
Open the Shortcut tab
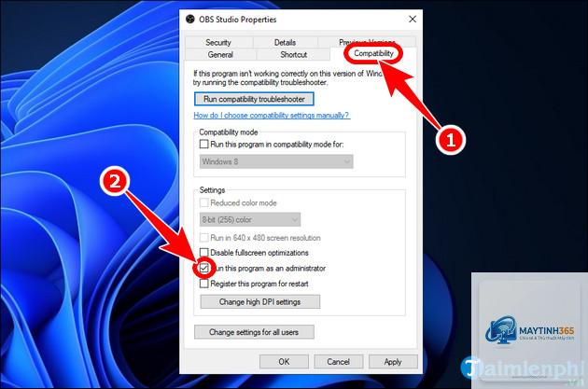pyautogui.click(x=294, y=55)
